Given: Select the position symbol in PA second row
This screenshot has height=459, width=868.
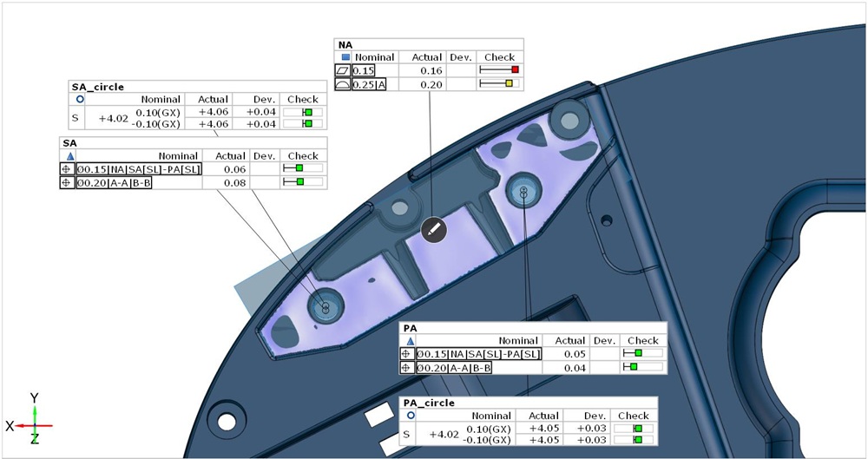Looking at the screenshot, I should click(406, 368).
